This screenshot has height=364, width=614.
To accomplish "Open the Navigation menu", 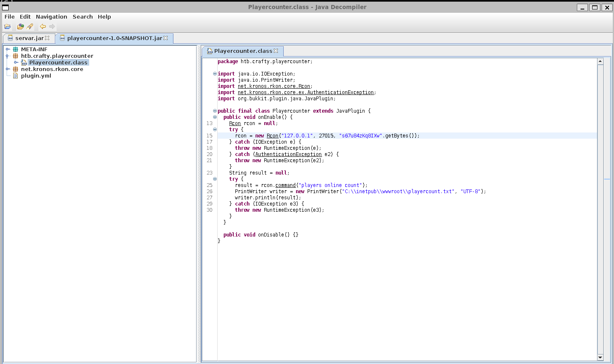I will pos(51,17).
